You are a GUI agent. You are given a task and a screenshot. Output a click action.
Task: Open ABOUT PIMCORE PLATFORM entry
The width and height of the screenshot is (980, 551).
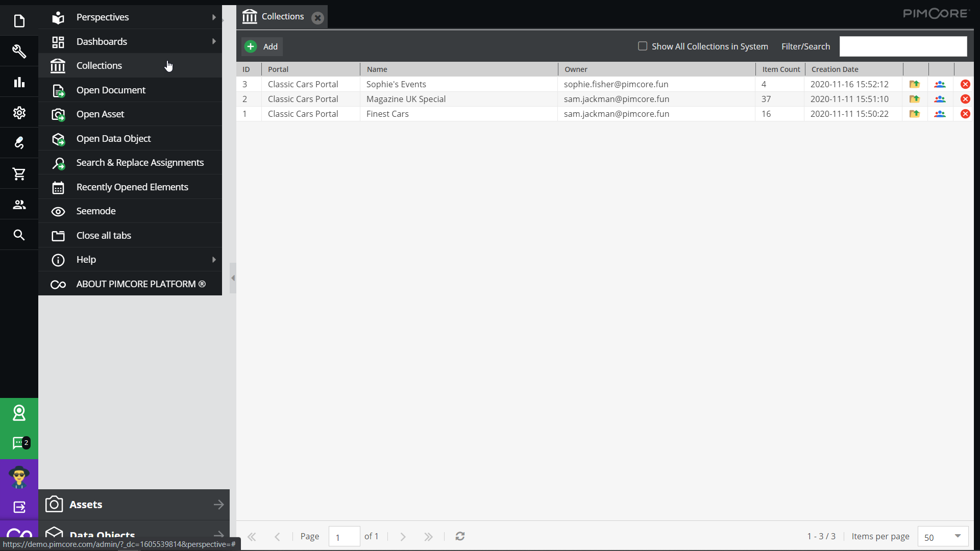(130, 284)
